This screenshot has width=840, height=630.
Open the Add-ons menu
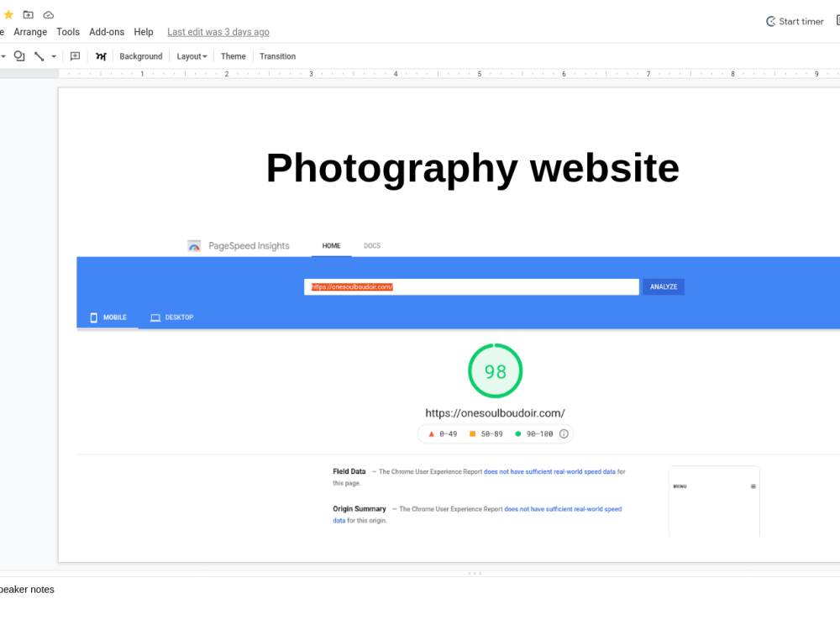tap(107, 32)
